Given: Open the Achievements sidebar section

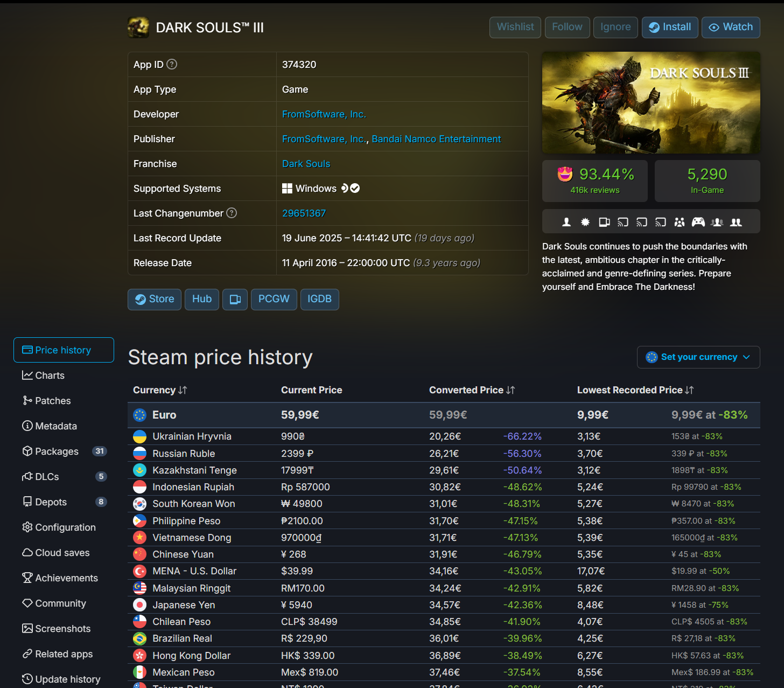Looking at the screenshot, I should [x=64, y=578].
